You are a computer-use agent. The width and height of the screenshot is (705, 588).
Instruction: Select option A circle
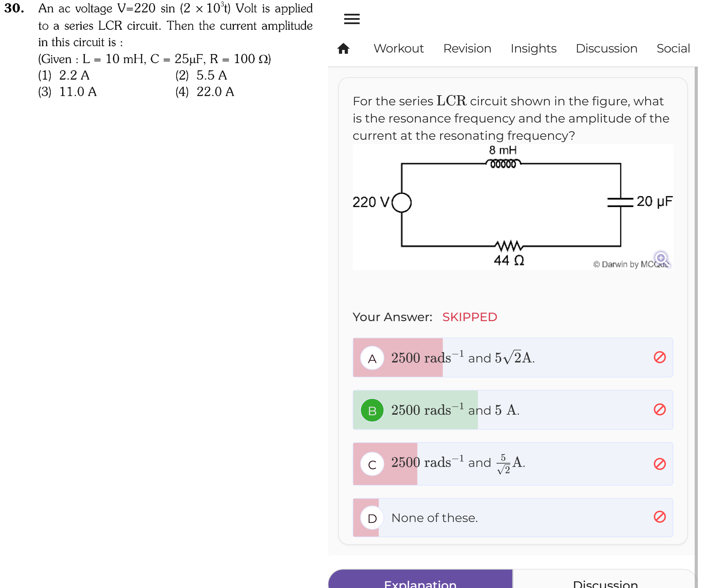coord(372,358)
